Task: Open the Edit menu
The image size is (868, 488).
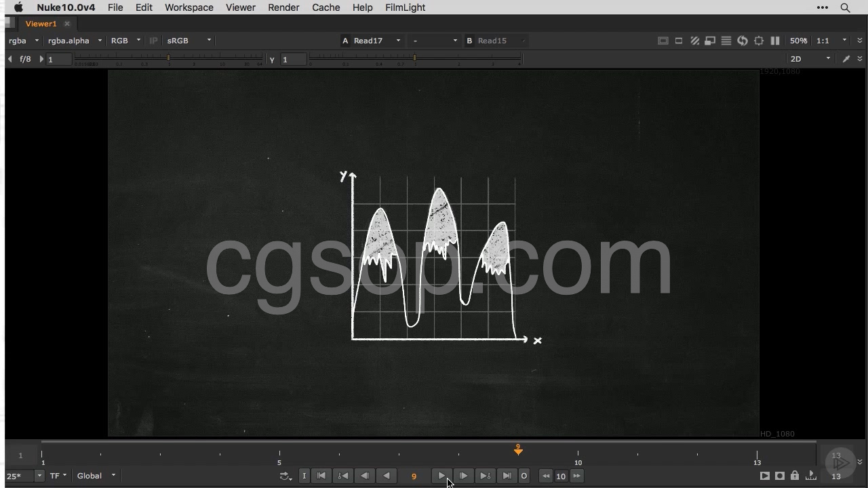Action: [x=144, y=7]
